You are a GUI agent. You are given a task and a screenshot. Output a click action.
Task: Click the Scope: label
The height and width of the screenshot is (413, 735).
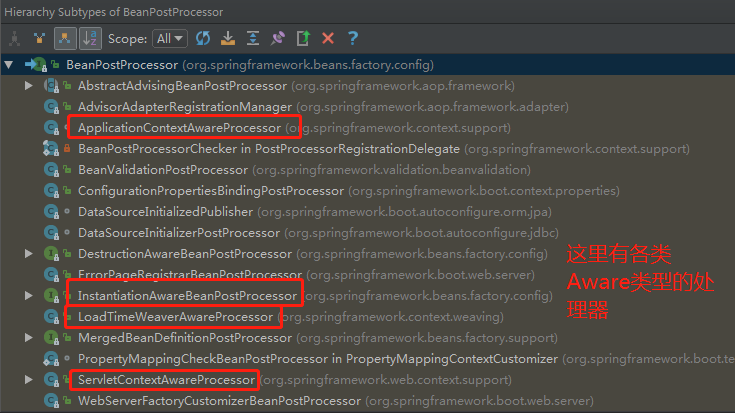click(128, 38)
